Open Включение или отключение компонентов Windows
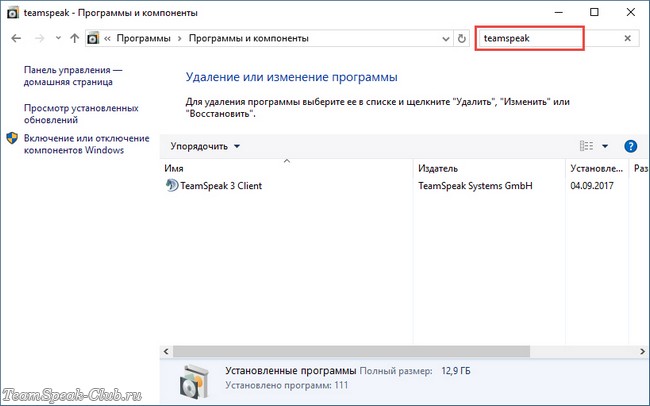This screenshot has height=406, width=650. click(87, 144)
